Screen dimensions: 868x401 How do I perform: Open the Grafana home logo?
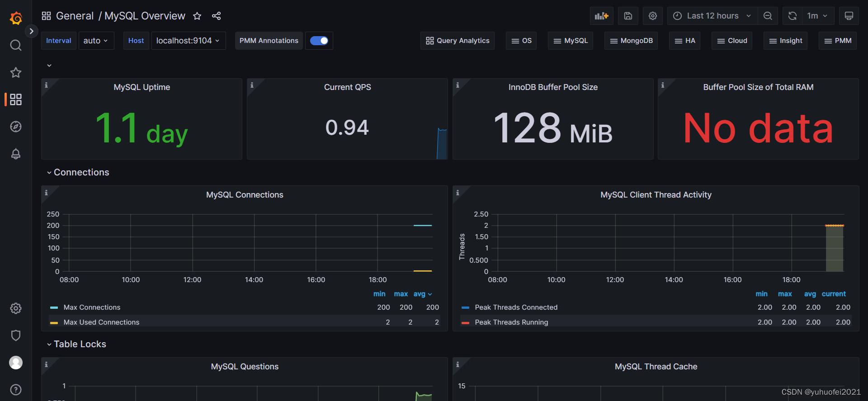pyautogui.click(x=16, y=18)
